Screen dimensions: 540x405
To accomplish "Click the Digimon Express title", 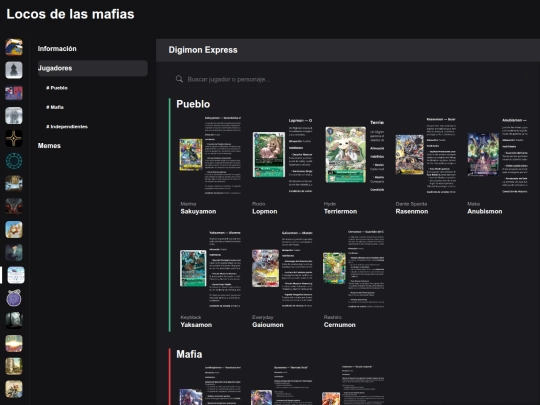I will click(x=203, y=50).
